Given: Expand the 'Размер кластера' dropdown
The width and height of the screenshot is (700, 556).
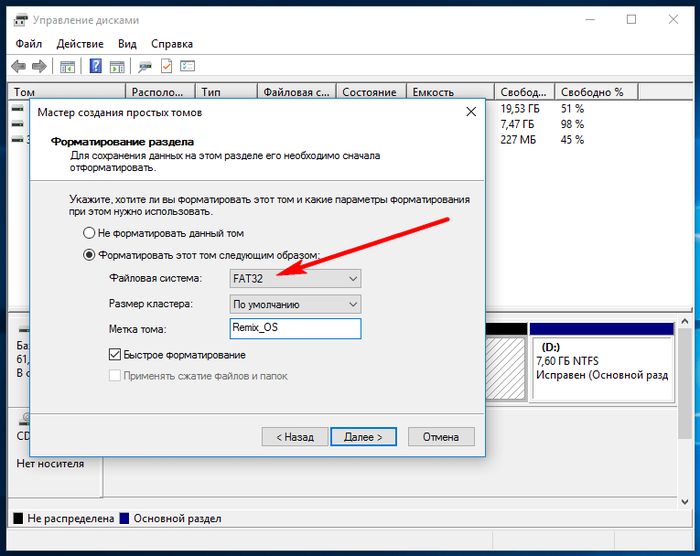Looking at the screenshot, I should click(x=295, y=304).
